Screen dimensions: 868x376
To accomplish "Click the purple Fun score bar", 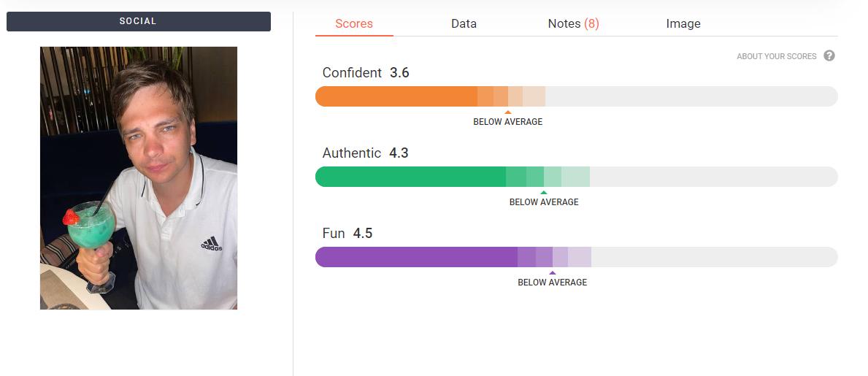I will click(x=576, y=257).
